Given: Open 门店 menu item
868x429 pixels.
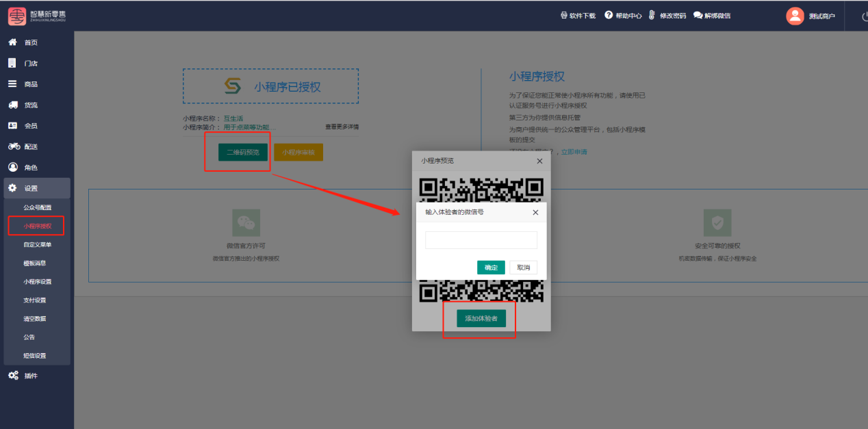Looking at the screenshot, I should coord(31,64).
